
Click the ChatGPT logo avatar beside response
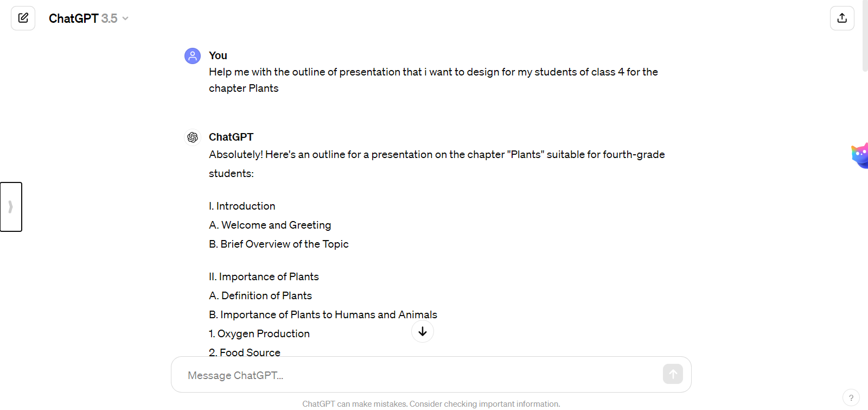(x=193, y=137)
